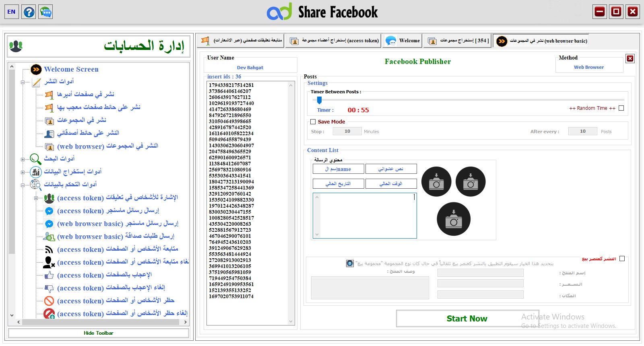
Task: Select id 1794338217514281 in the list
Action: point(231,85)
